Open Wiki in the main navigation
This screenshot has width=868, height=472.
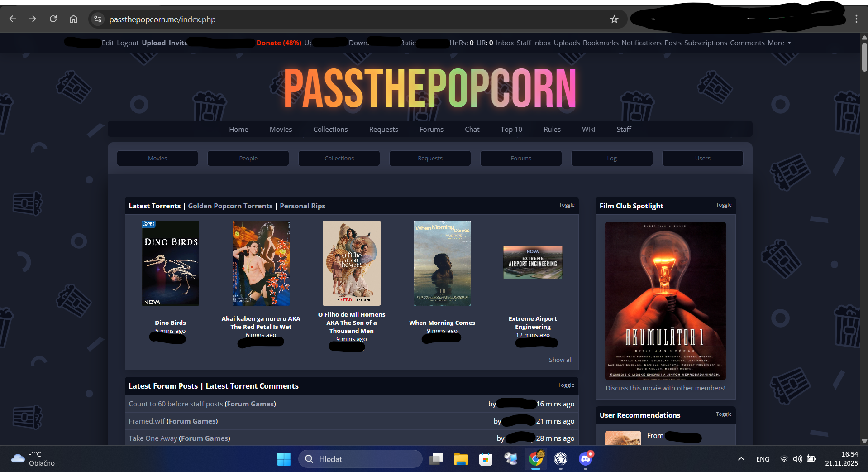click(588, 129)
